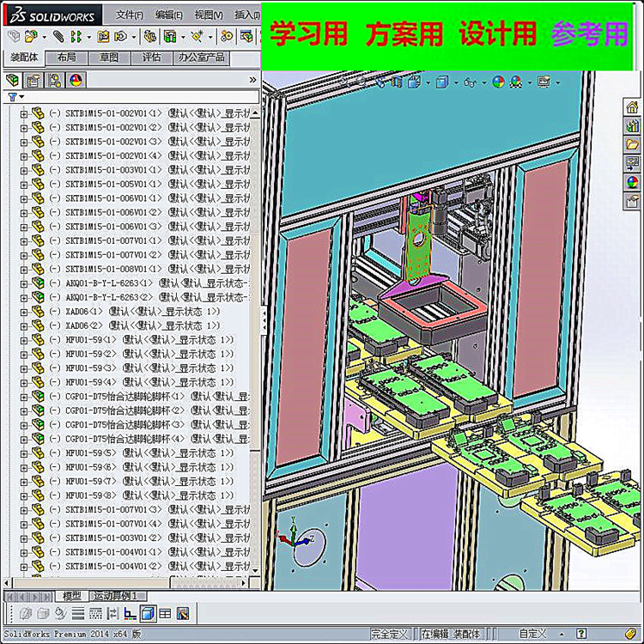The height and width of the screenshot is (644, 644).
Task: Expand the HFU01-59<4> tree node
Action: (24, 383)
